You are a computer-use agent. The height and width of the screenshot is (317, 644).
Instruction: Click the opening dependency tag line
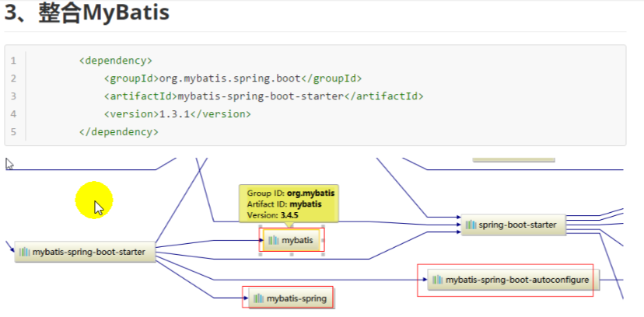coord(115,60)
